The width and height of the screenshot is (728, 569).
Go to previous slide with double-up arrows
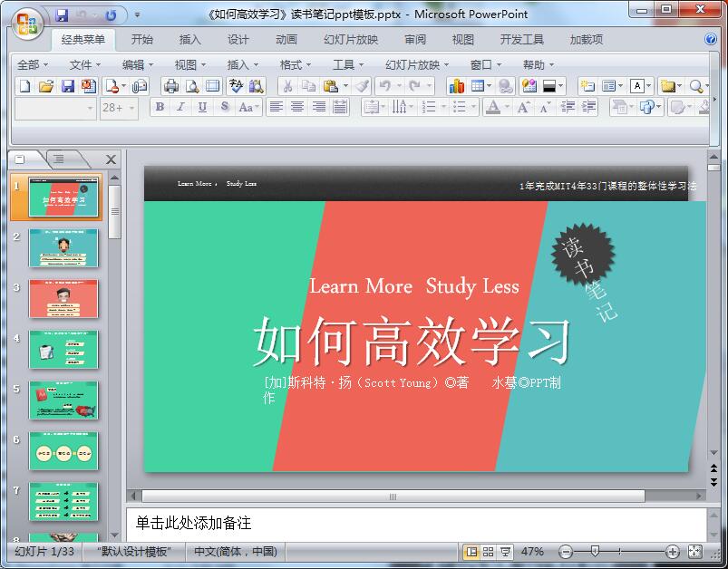point(714,468)
